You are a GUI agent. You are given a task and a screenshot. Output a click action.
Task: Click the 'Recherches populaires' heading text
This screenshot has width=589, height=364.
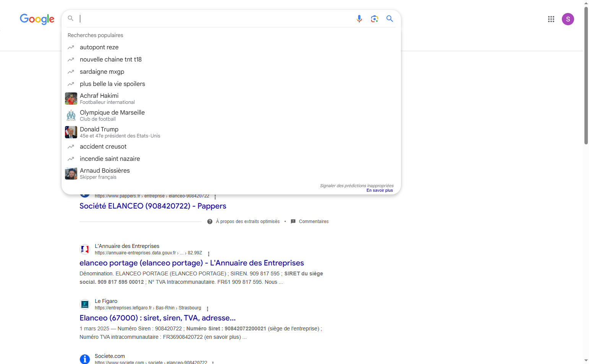pyautogui.click(x=96, y=35)
